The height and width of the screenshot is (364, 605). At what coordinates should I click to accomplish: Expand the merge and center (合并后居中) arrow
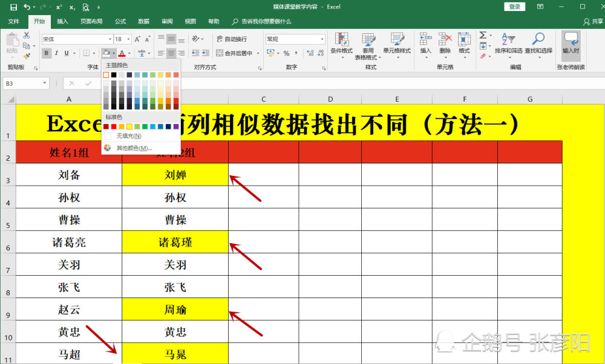(x=258, y=53)
